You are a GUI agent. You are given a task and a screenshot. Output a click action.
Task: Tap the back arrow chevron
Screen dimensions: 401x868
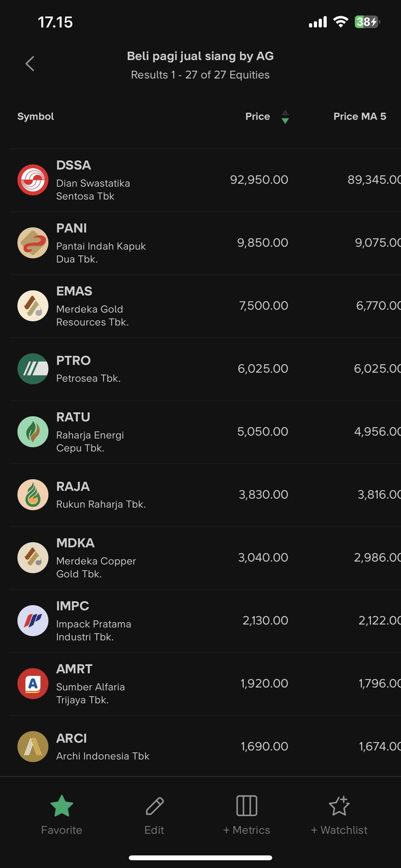click(x=30, y=64)
